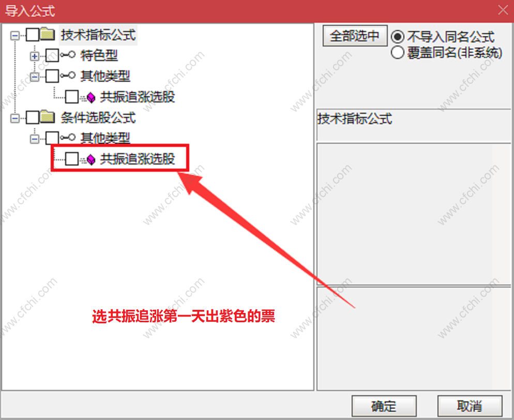The width and height of the screenshot is (514, 420).
Task: Collapse the 条件选股公式 root node
Action: click(15, 118)
